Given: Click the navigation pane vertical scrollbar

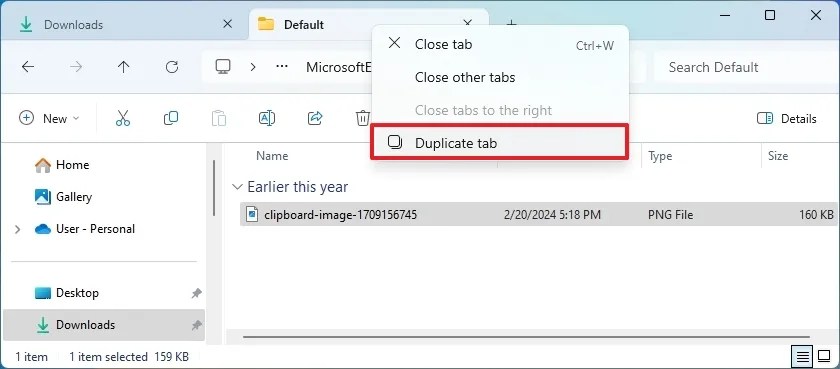Looking at the screenshot, I should pyautogui.click(x=214, y=187).
